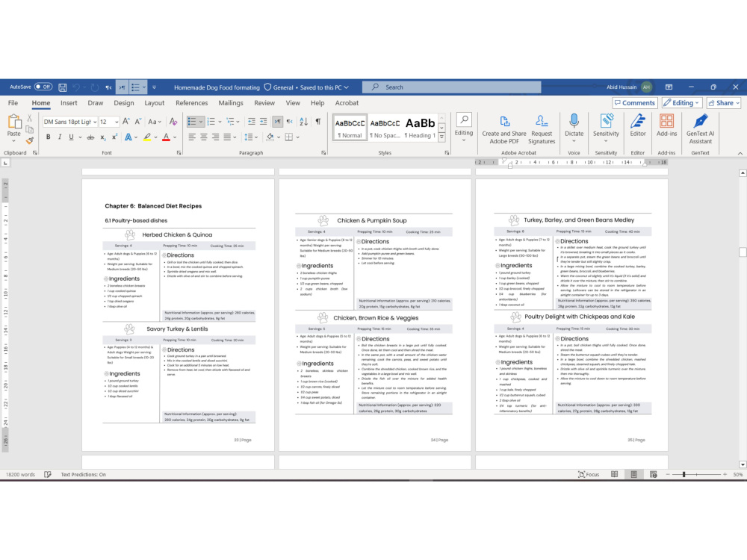The width and height of the screenshot is (747, 560).
Task: Open the font color dropdown arrow
Action: click(175, 137)
